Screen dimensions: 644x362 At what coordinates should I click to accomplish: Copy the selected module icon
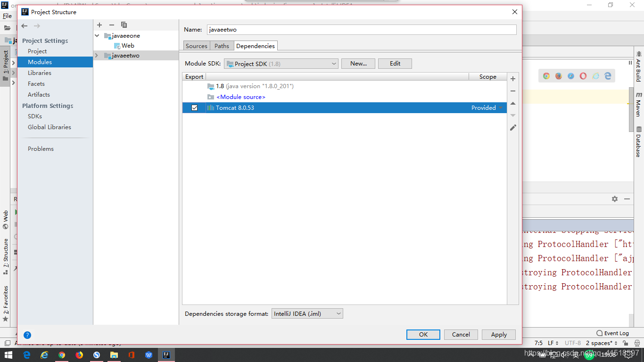click(x=124, y=25)
